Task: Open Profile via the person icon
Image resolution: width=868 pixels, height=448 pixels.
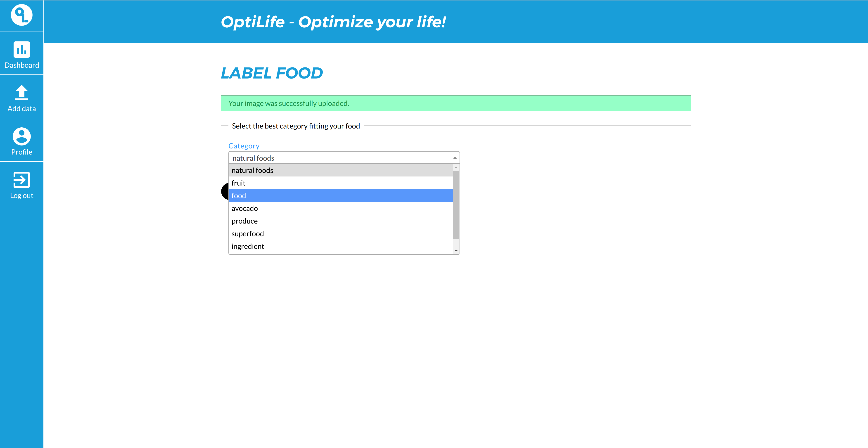Action: pos(21,136)
